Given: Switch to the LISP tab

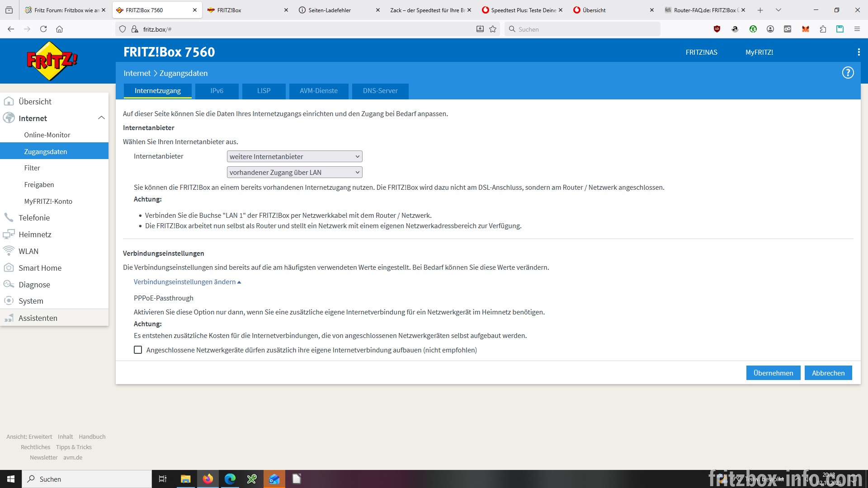Looking at the screenshot, I should pyautogui.click(x=264, y=91).
